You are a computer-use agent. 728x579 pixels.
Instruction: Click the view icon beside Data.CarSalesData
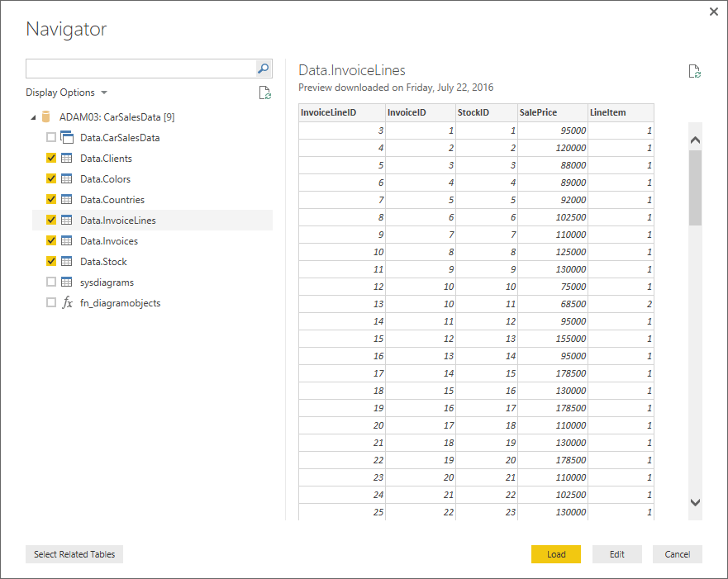(67, 138)
